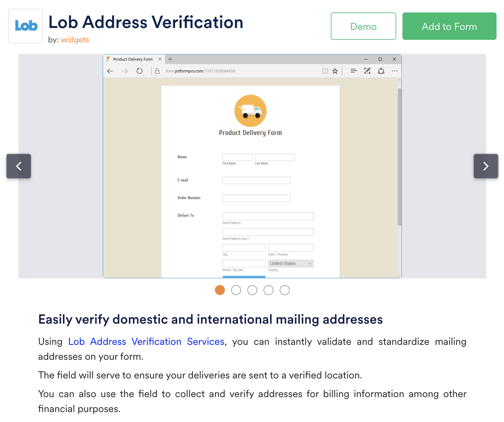Open the Lob Address Verification Services link

[x=146, y=342]
